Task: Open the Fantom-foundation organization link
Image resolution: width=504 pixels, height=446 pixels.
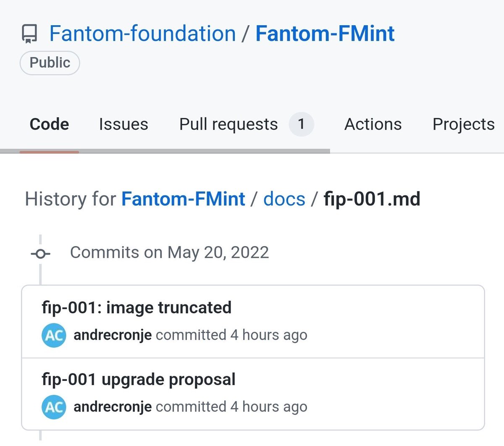Action: point(142,33)
